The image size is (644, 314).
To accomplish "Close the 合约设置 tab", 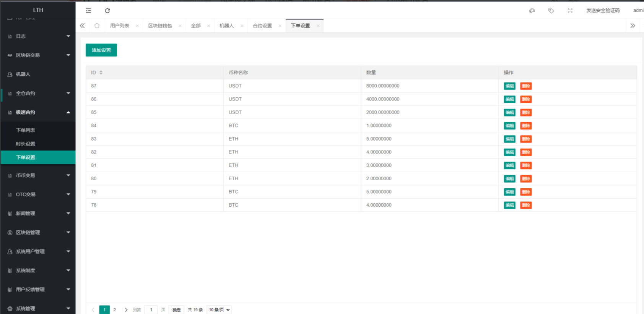I will 280,26.
